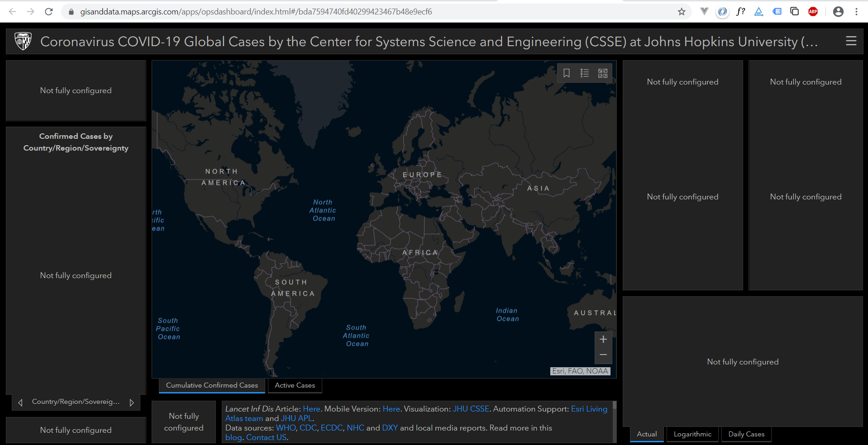Show the map legend list icon

[585, 73]
